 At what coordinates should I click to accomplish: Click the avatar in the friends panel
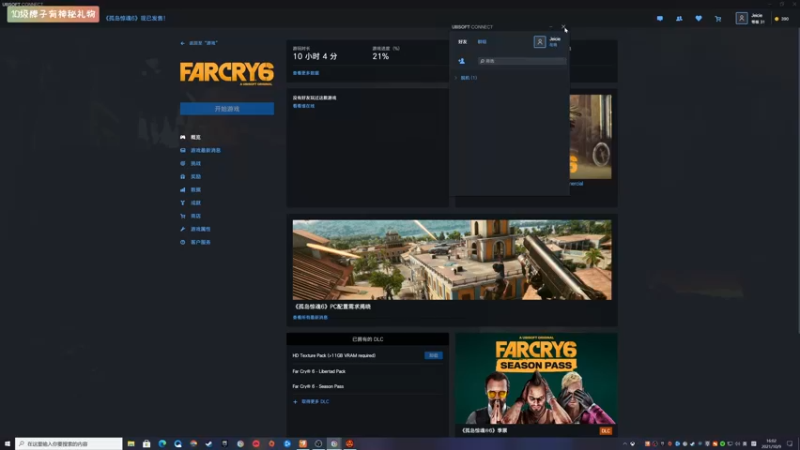539,42
